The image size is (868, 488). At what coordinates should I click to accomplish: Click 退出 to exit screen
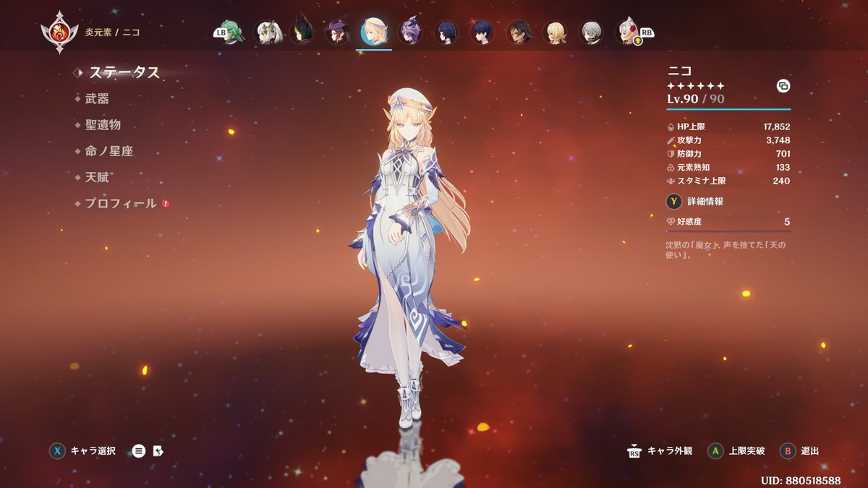pyautogui.click(x=810, y=451)
